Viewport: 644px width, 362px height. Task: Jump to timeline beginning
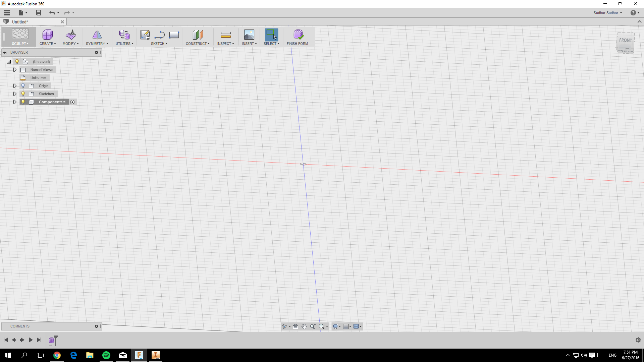click(6, 340)
